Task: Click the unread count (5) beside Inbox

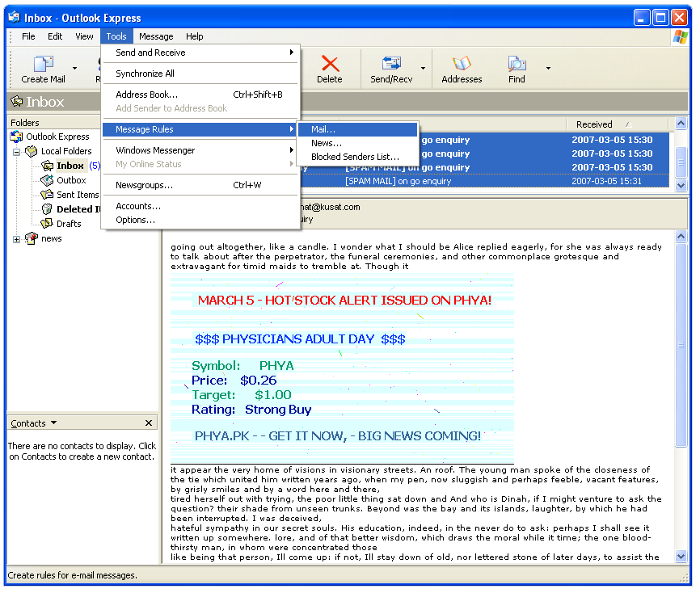Action: (95, 166)
